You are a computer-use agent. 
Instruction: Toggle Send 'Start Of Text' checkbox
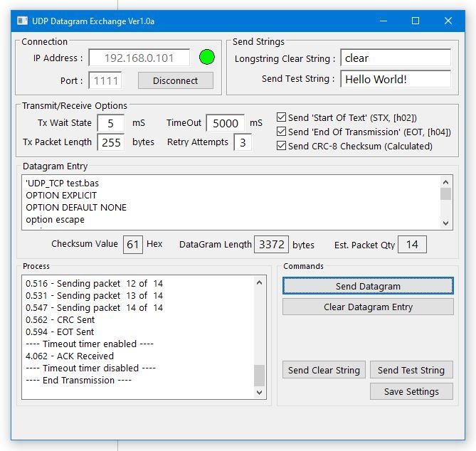coord(282,117)
